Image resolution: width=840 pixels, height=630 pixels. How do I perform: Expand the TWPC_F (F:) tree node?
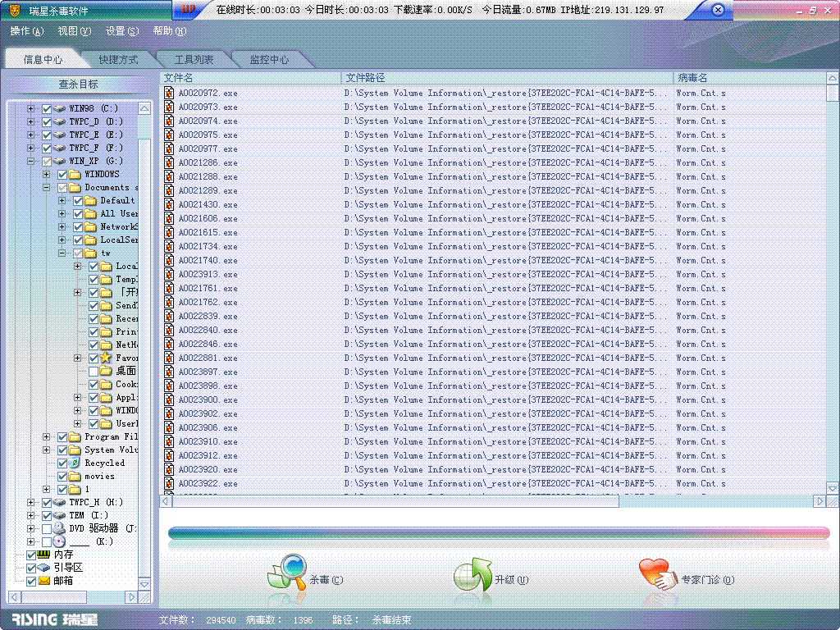point(30,148)
